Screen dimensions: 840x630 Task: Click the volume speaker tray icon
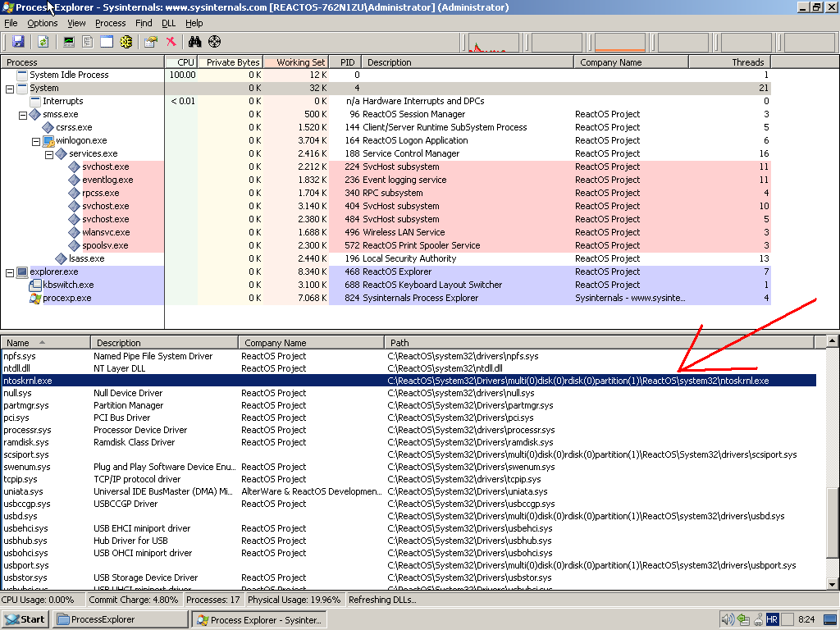[x=727, y=619]
